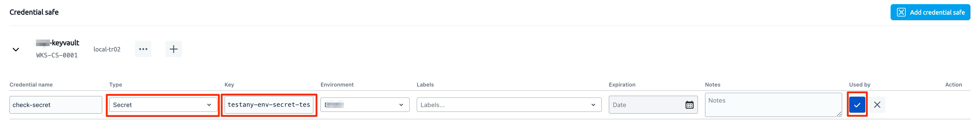The width and height of the screenshot is (980, 135).
Task: Click the WKS-CS-0001 identifier text
Action: (57, 56)
